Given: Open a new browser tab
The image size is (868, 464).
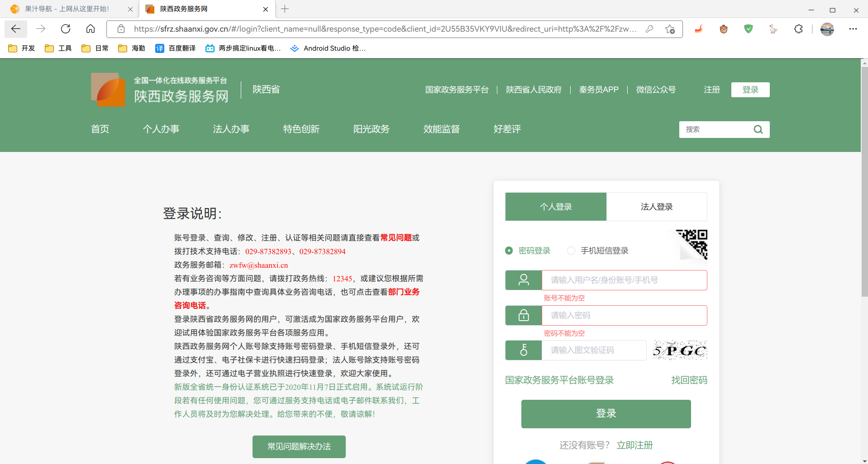Looking at the screenshot, I should [285, 9].
